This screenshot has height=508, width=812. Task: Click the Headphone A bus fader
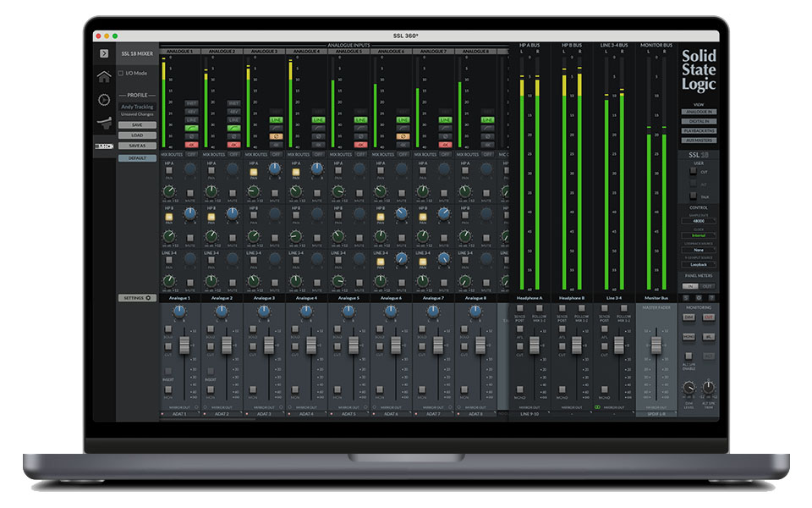[x=535, y=345]
